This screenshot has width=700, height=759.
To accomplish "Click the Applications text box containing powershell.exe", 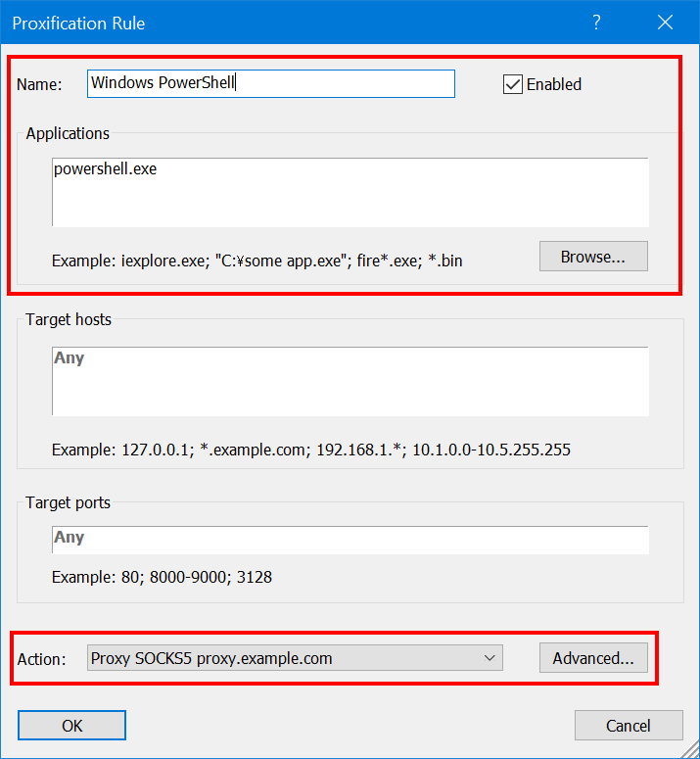I will (350, 192).
